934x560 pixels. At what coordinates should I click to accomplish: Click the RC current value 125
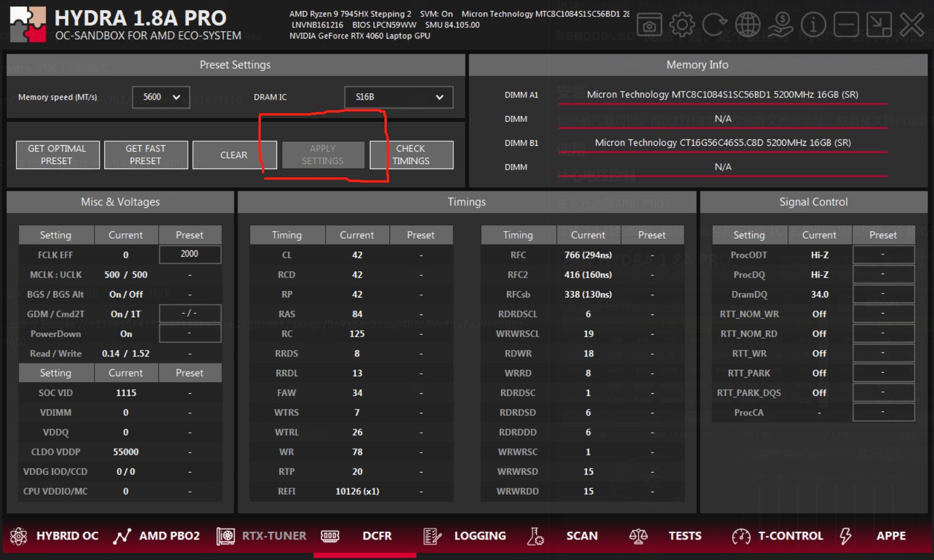point(357,334)
